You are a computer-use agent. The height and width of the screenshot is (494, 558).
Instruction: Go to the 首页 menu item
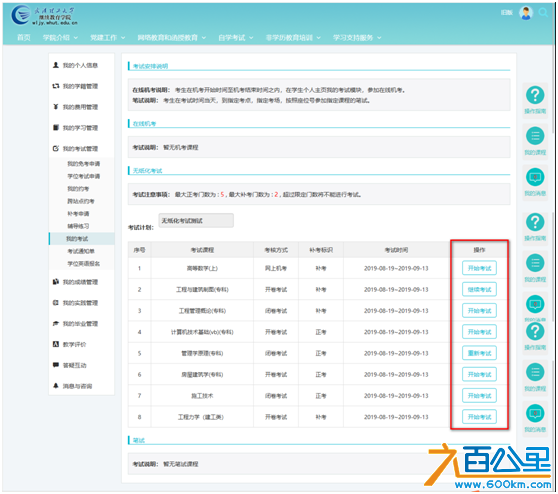click(x=24, y=37)
